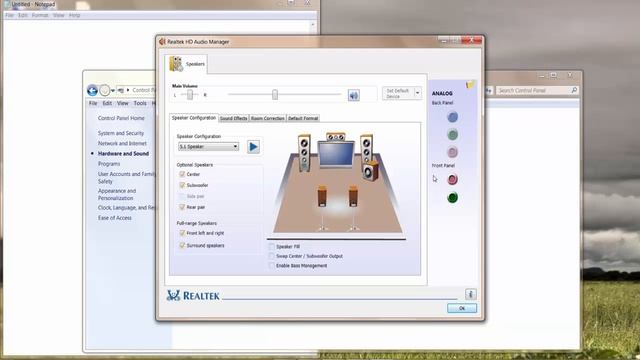The height and width of the screenshot is (360, 640).
Task: Open Hardware and Sound in Control Panel
Action: [x=123, y=153]
